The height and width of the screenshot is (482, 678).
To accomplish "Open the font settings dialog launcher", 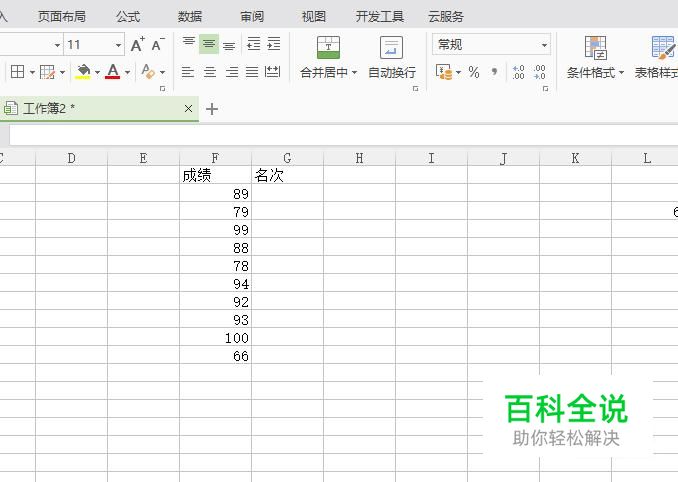I will (x=163, y=89).
